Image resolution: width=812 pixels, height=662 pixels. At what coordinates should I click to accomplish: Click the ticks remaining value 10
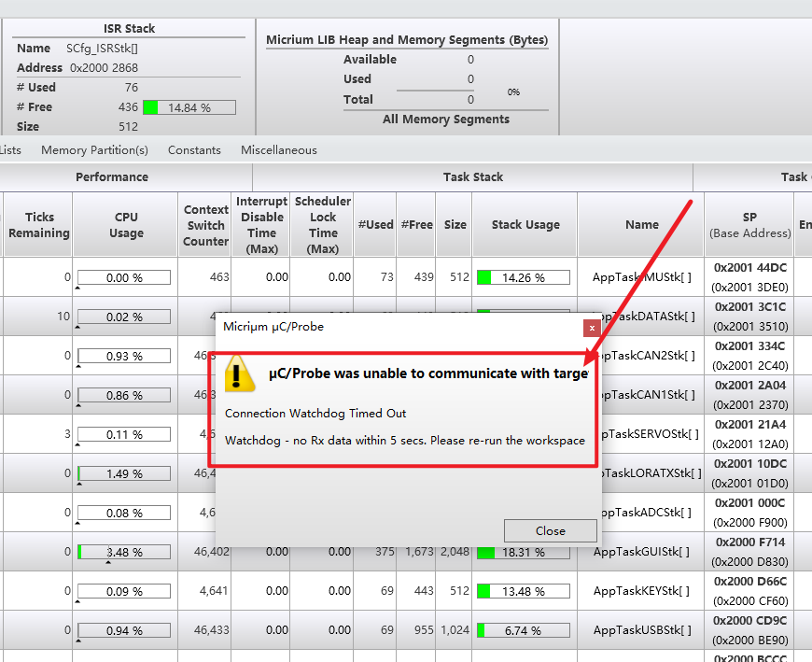[63, 317]
